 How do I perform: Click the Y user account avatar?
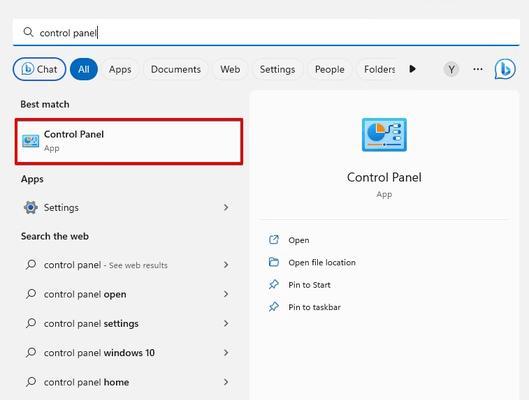(451, 69)
